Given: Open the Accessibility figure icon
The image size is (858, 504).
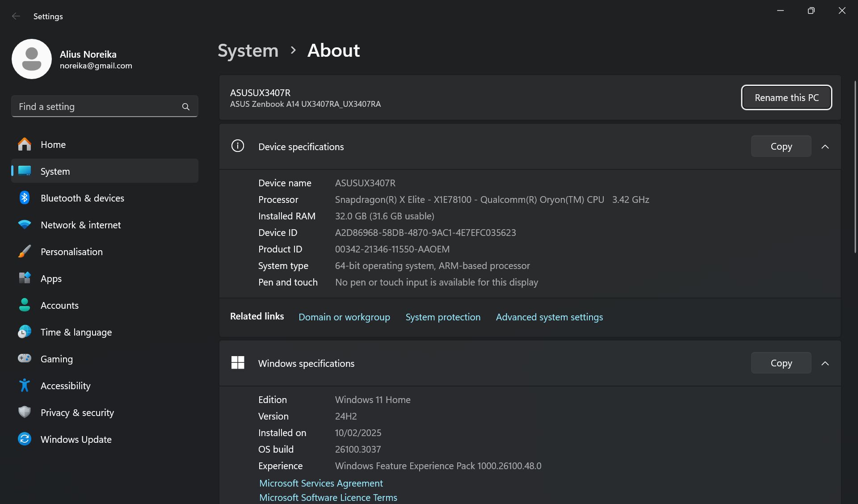Looking at the screenshot, I should [25, 386].
